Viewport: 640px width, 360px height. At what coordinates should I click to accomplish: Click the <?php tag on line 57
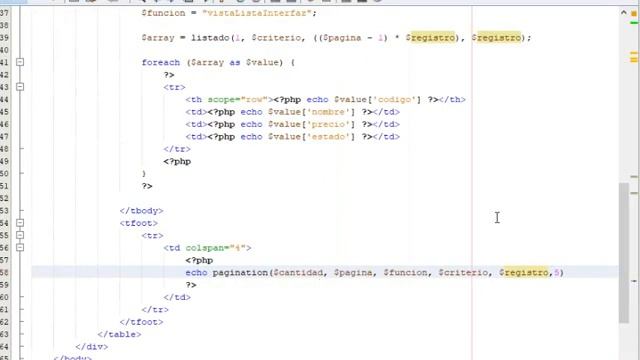tap(199, 260)
